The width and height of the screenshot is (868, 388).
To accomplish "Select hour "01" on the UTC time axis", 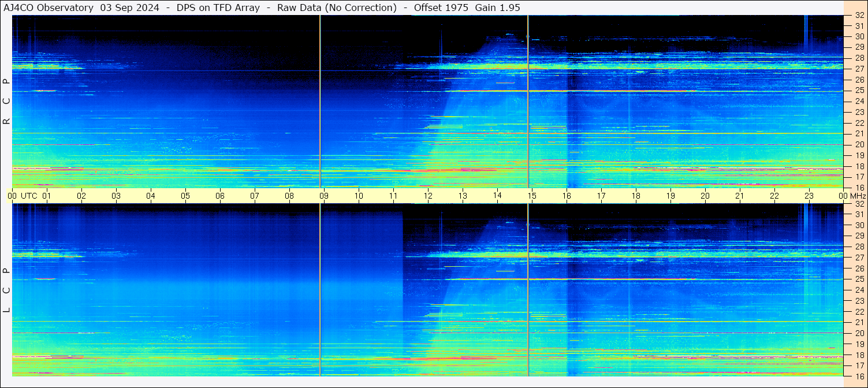I will pos(47,196).
